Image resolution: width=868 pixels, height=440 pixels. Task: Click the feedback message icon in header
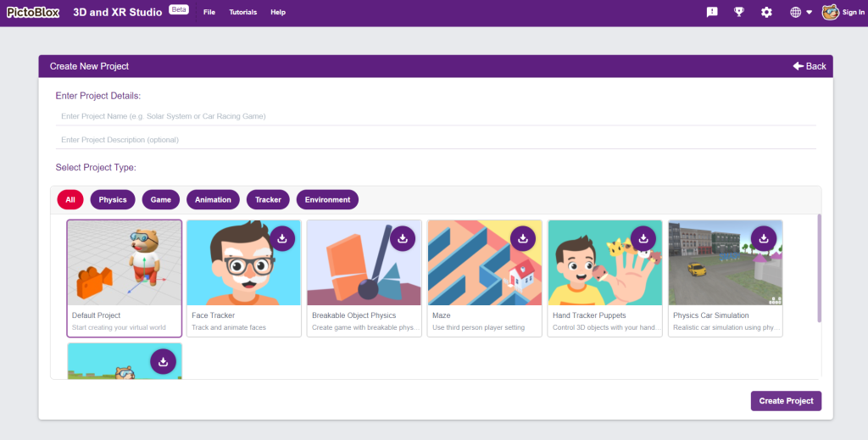click(x=712, y=12)
